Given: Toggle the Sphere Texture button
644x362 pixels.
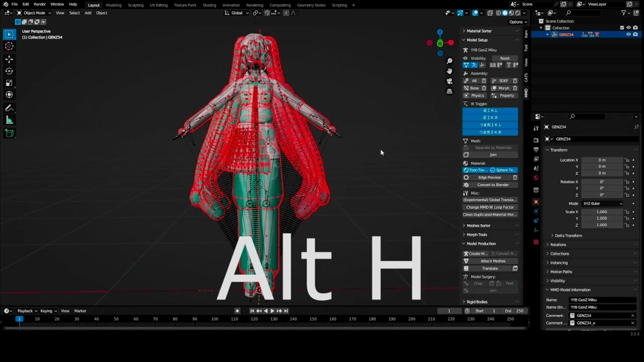Looking at the screenshot, I should pyautogui.click(x=503, y=170).
